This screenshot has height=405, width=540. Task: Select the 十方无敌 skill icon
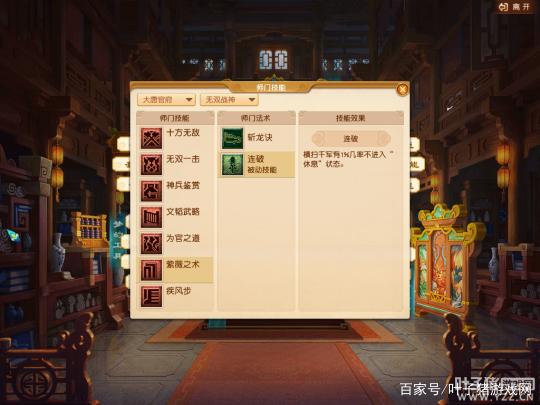click(151, 138)
